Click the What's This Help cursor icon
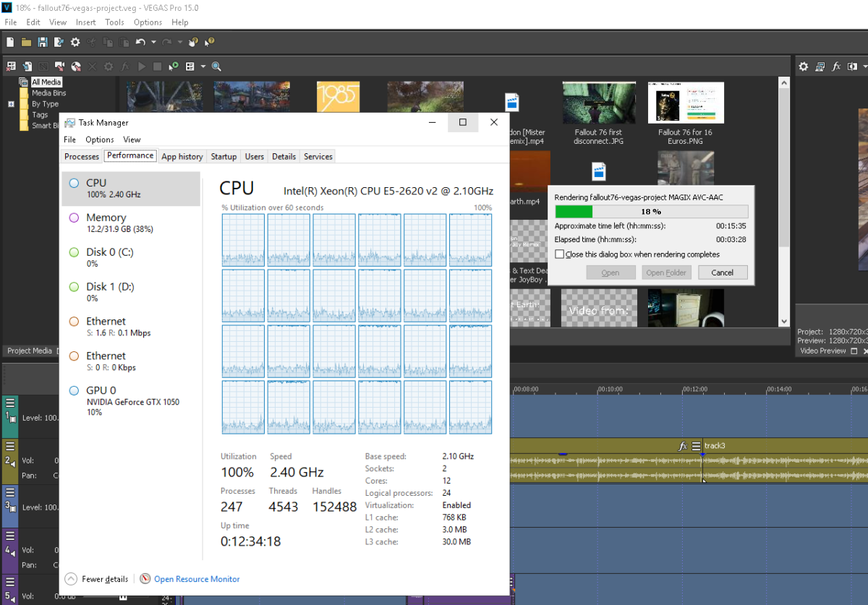This screenshot has width=868, height=605. click(x=210, y=43)
